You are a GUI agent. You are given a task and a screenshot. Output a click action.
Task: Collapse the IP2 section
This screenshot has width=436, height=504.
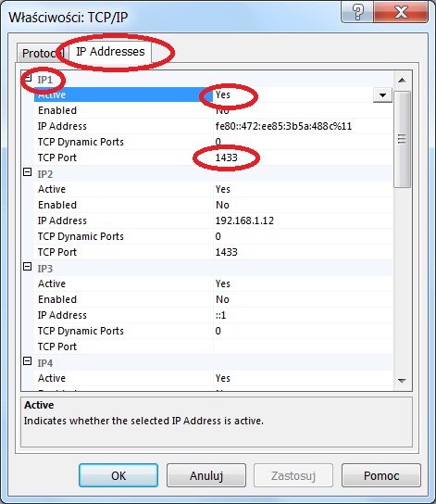click(x=28, y=172)
